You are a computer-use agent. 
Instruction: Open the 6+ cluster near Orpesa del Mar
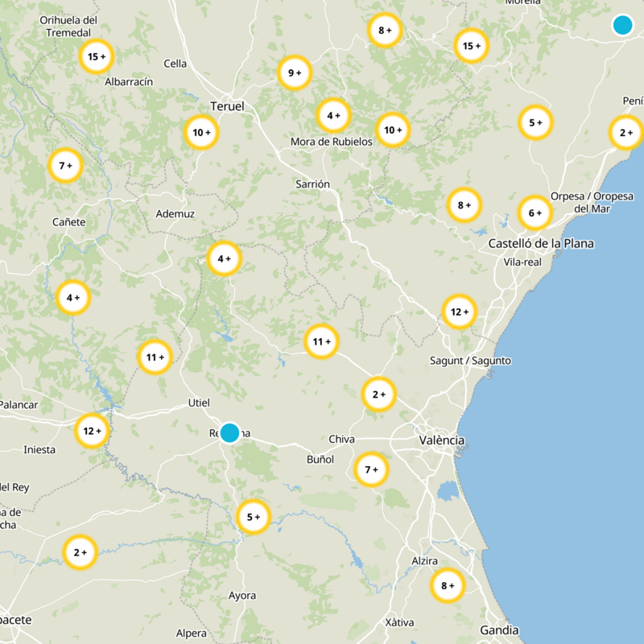coord(532,214)
